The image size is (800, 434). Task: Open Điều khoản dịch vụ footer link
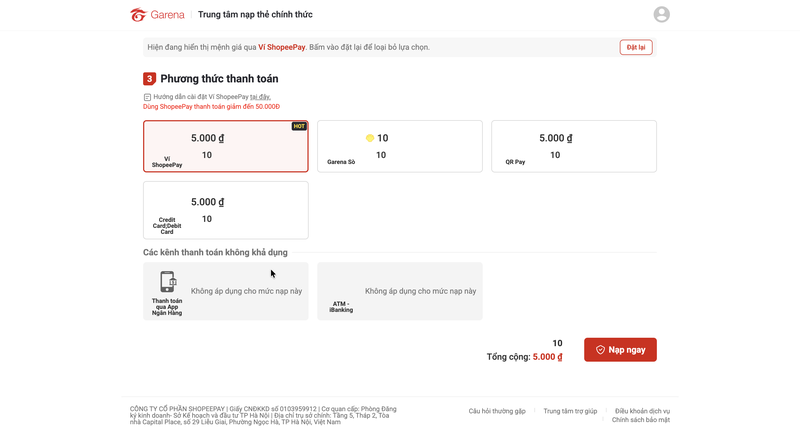point(642,411)
